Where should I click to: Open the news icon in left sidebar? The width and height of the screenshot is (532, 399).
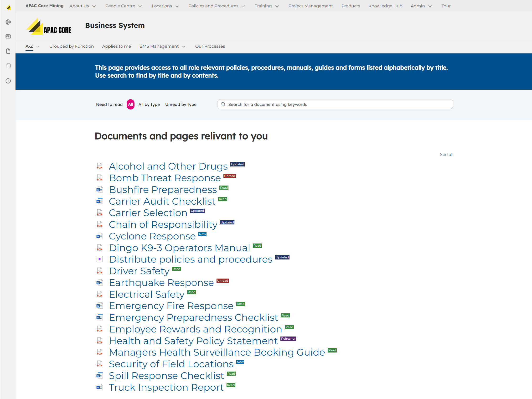8,36
